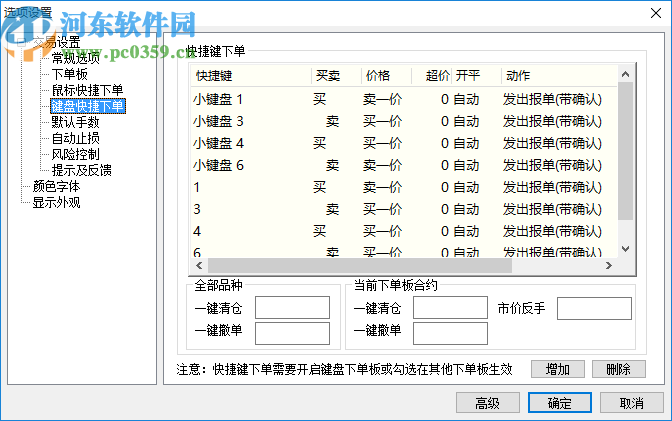Open 提示及反馈 settings
Image resolution: width=672 pixels, height=421 pixels.
pyautogui.click(x=81, y=170)
